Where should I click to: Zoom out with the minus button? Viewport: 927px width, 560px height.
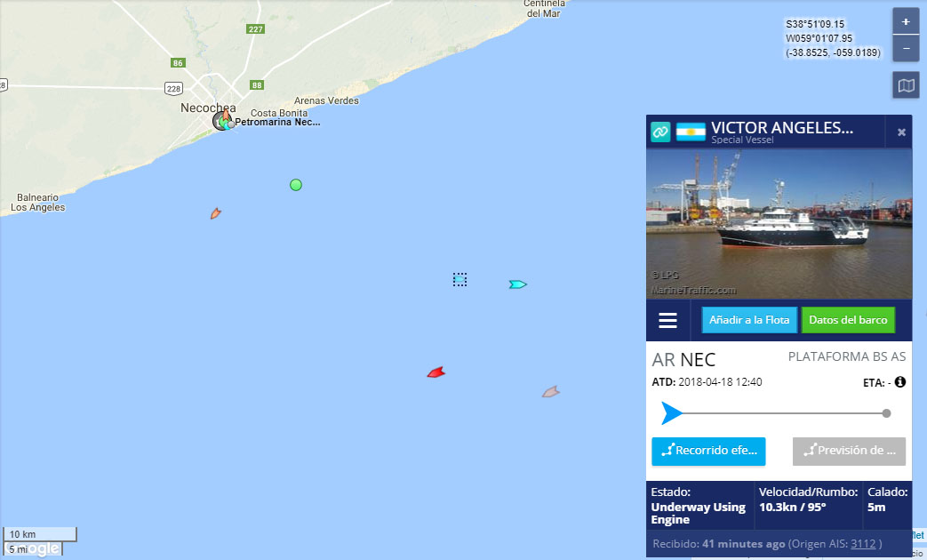tap(905, 49)
